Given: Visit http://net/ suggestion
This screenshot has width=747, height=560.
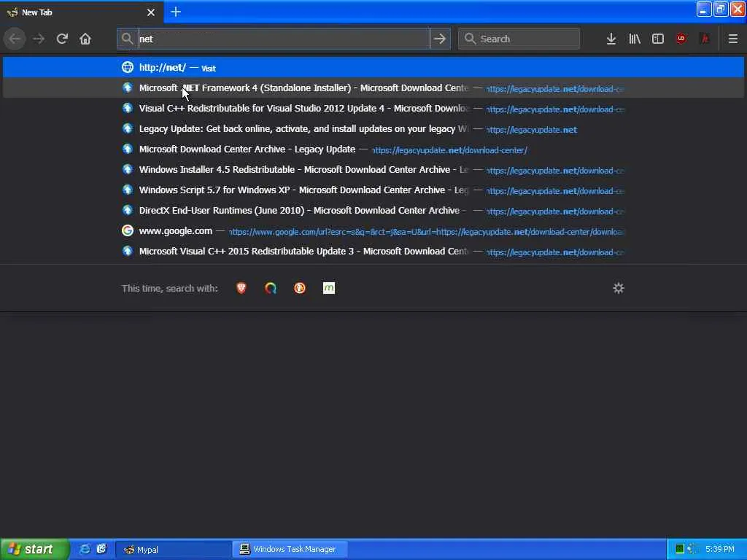Looking at the screenshot, I should pos(373,67).
